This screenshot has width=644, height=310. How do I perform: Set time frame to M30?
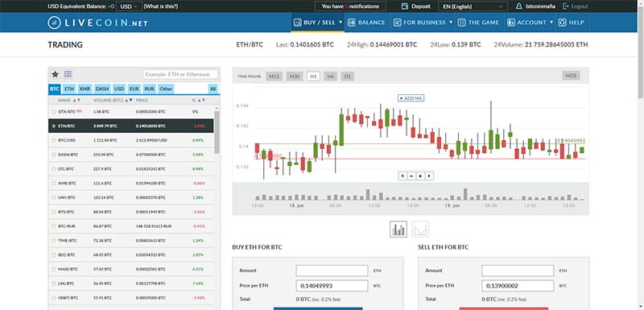(295, 76)
